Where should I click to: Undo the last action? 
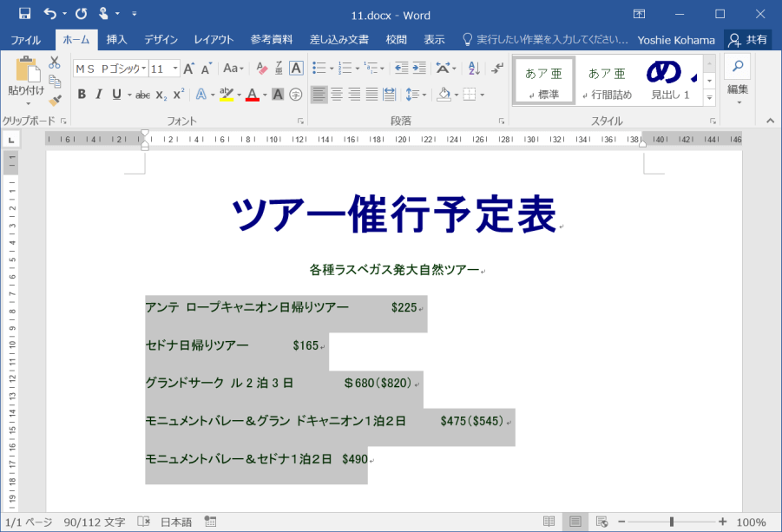click(x=49, y=14)
